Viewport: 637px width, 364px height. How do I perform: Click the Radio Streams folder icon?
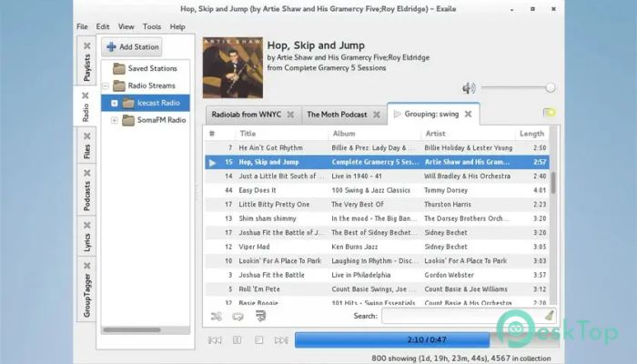[119, 86]
